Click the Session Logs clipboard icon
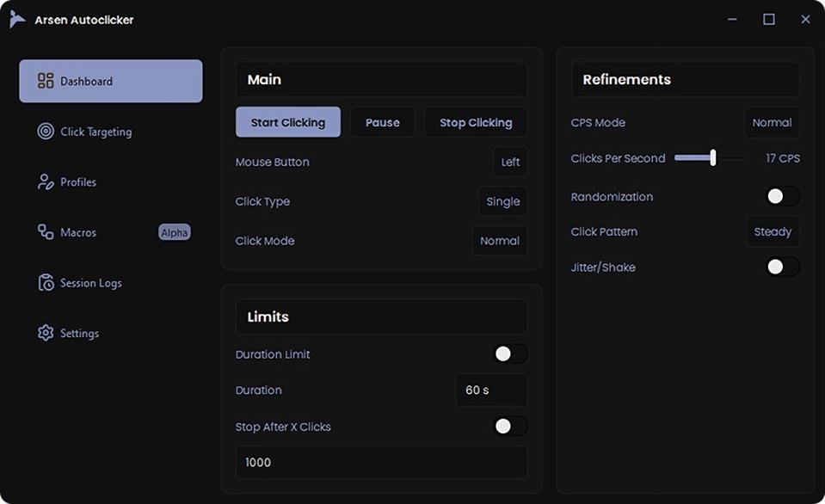825x504 pixels. (46, 283)
